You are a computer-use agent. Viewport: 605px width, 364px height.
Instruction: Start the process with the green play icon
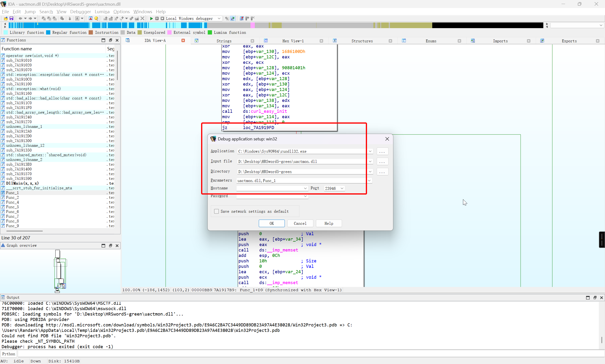[151, 18]
